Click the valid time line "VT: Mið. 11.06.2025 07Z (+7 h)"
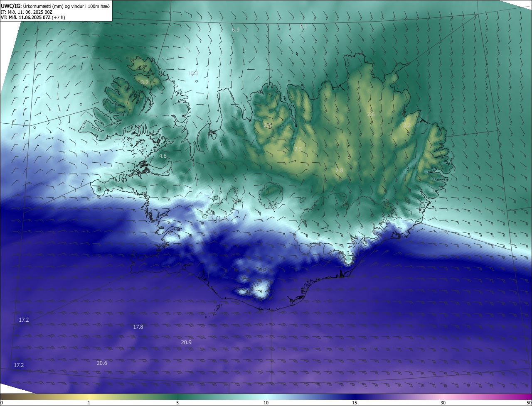This screenshot has height=406, width=532. pos(33,17)
